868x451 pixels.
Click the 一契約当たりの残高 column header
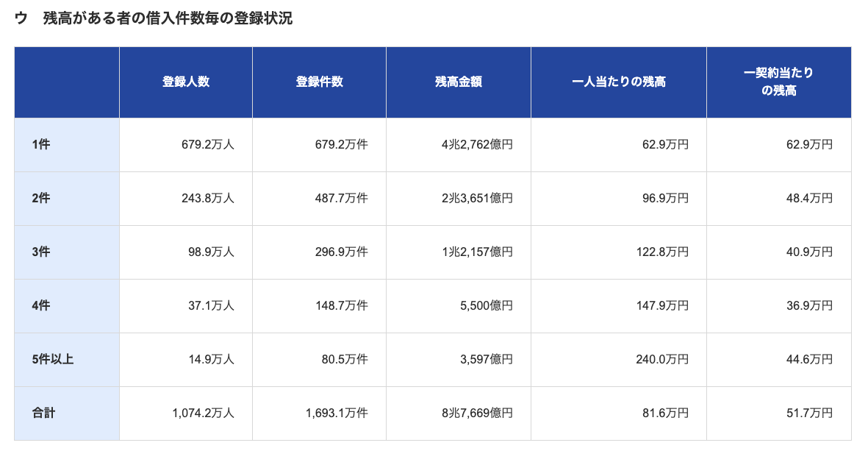[779, 82]
